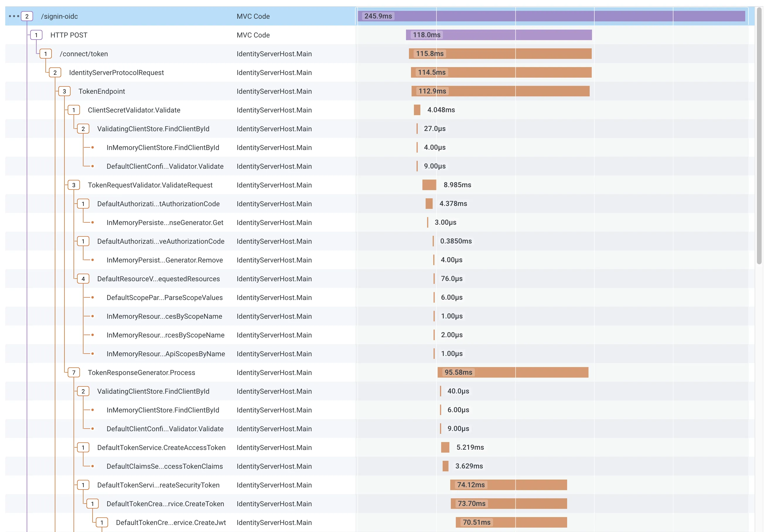Click the leaf dot next to InMemoryResour...cesByScopeName
The height and width of the screenshot is (532, 771).
tap(92, 316)
